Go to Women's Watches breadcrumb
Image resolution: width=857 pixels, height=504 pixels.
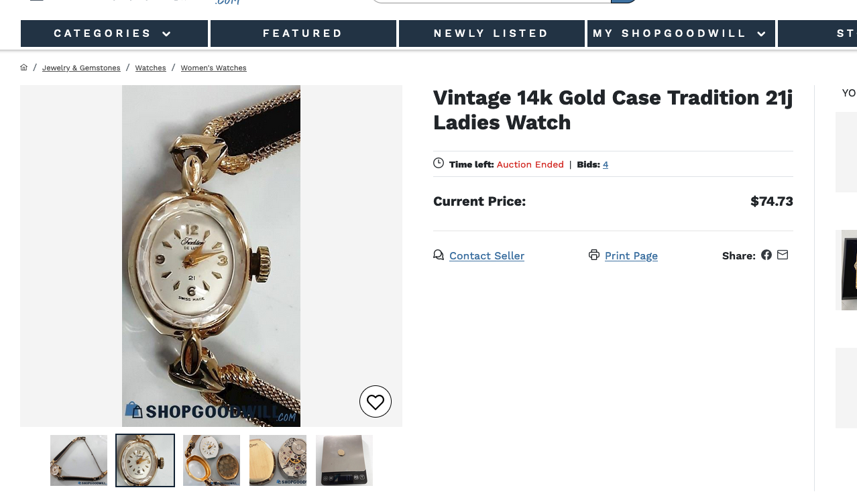213,68
